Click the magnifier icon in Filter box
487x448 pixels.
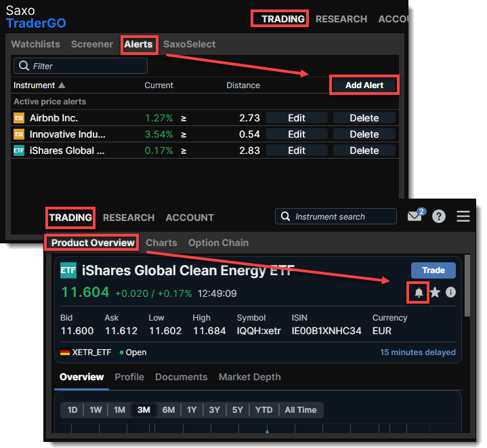coord(24,66)
